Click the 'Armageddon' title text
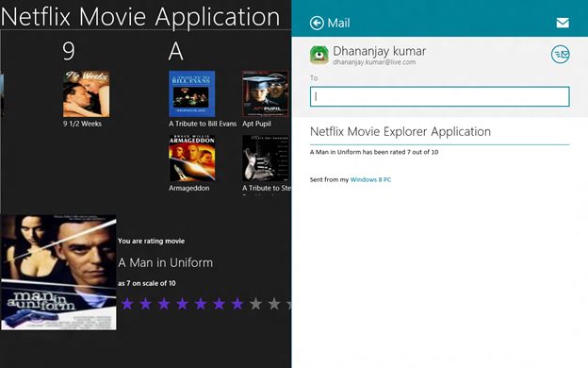The width and height of the screenshot is (588, 368). pyautogui.click(x=189, y=188)
